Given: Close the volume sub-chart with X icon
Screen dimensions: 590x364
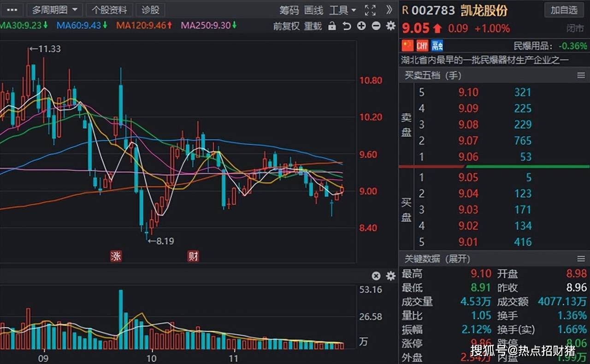Looking at the screenshot, I should point(376,276).
